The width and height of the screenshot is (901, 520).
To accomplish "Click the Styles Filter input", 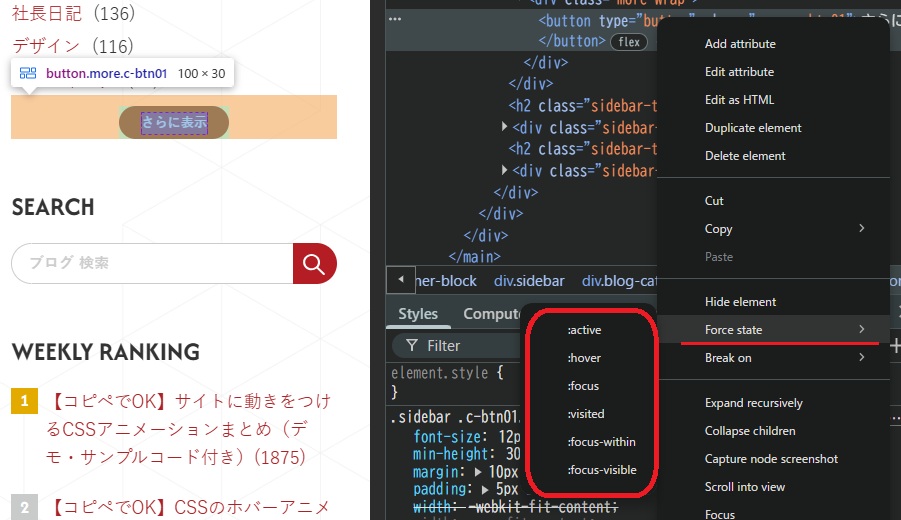I will [x=457, y=345].
